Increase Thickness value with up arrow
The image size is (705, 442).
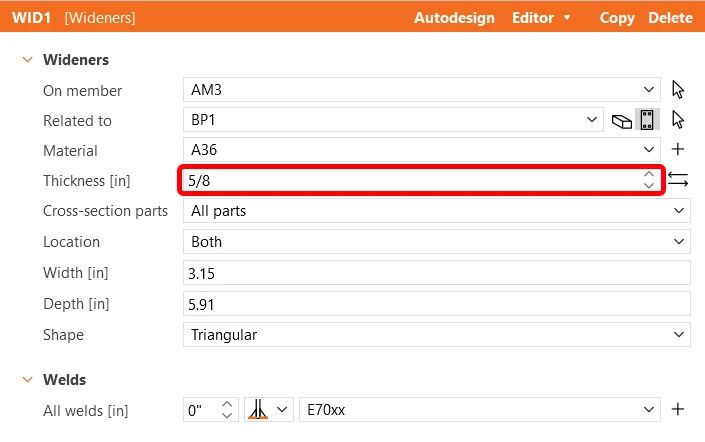click(x=649, y=174)
